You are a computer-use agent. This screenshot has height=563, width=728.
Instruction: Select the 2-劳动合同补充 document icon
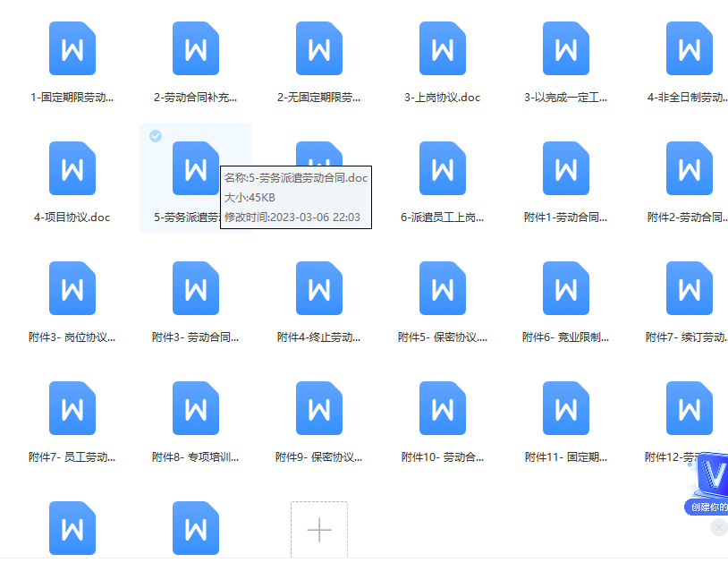tap(196, 48)
